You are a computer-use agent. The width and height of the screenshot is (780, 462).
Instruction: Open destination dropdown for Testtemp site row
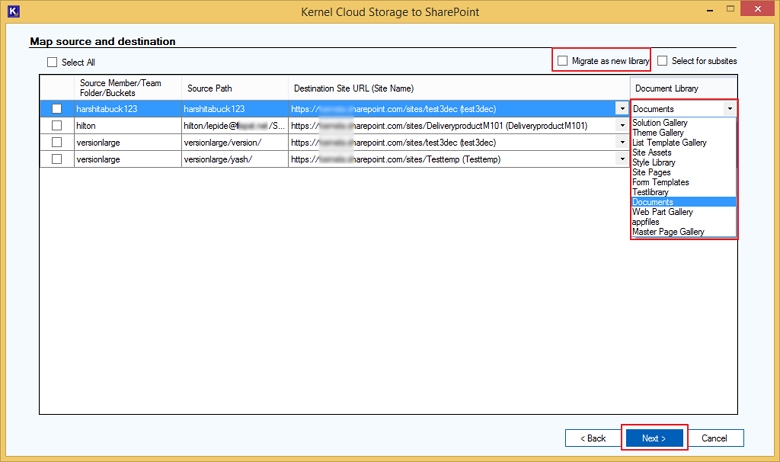click(x=622, y=159)
